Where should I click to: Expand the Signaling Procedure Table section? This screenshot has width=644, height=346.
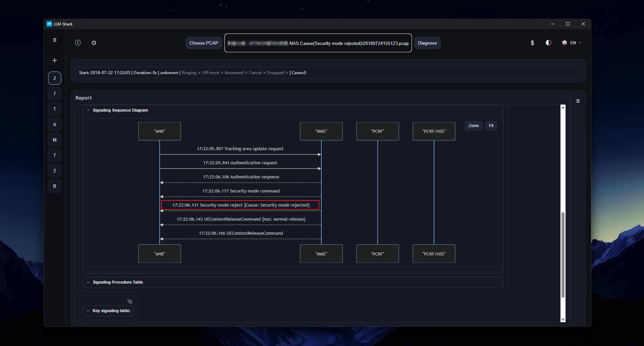[x=88, y=282]
